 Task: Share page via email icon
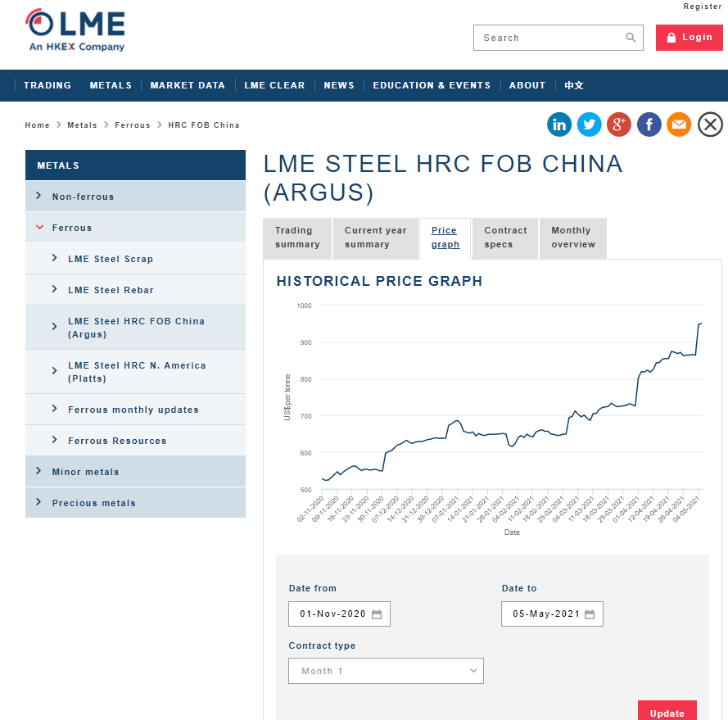click(679, 125)
